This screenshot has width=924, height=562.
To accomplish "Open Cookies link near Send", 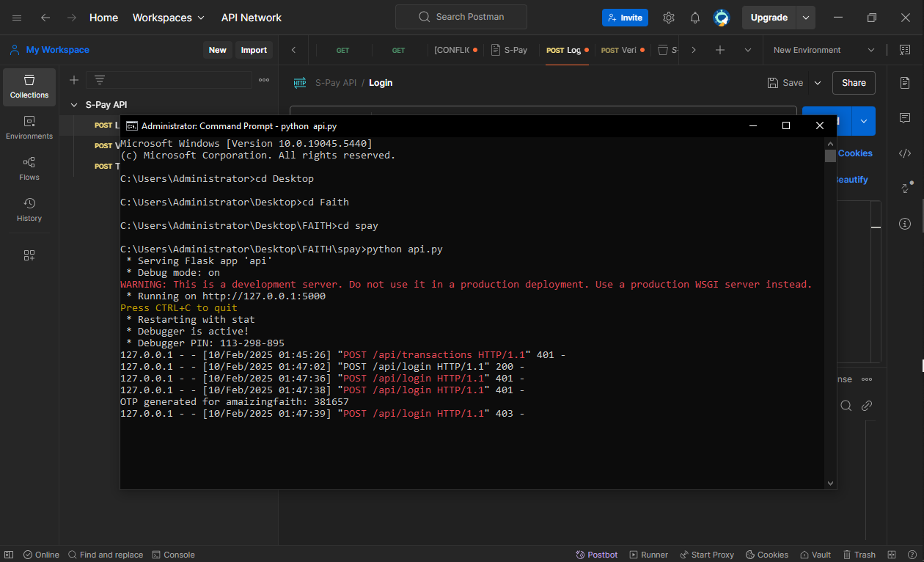I will point(855,153).
